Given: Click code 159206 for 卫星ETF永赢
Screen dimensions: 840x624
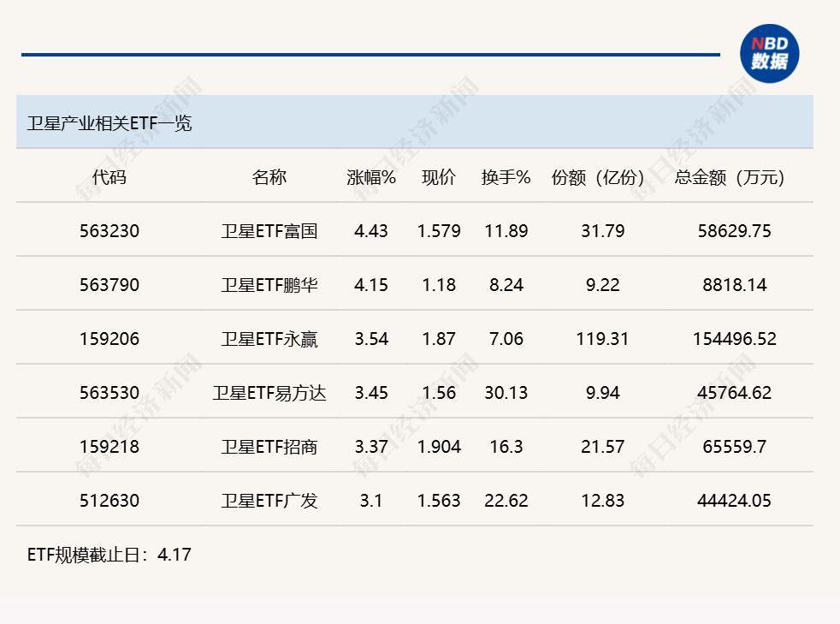Looking at the screenshot, I should pyautogui.click(x=109, y=339).
